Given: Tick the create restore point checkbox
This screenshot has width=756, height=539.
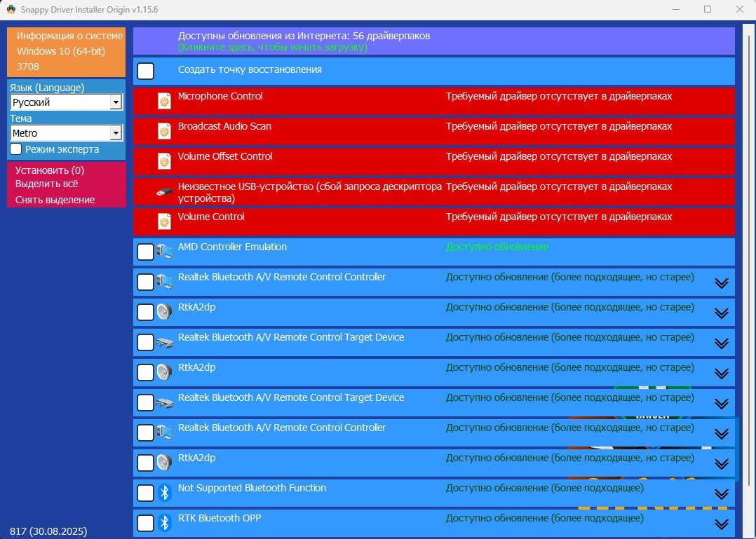Looking at the screenshot, I should click(146, 71).
